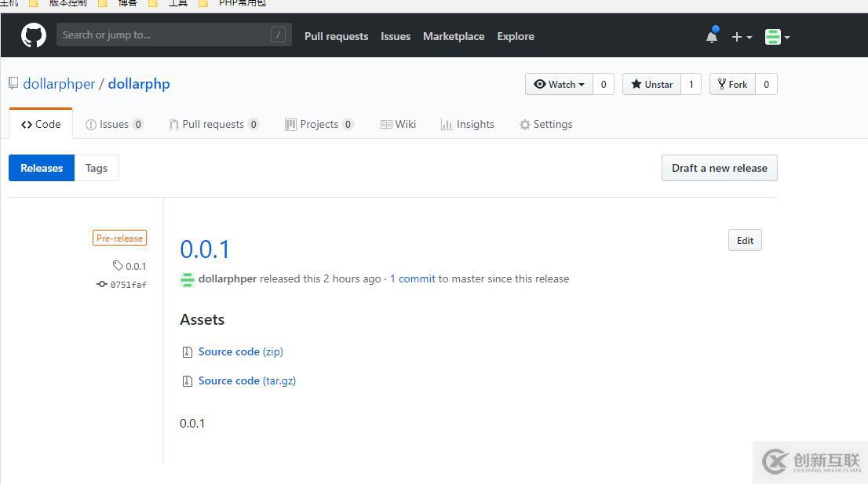Click the author avatar beside release info
The height and width of the screenshot is (484, 868).
click(187, 279)
